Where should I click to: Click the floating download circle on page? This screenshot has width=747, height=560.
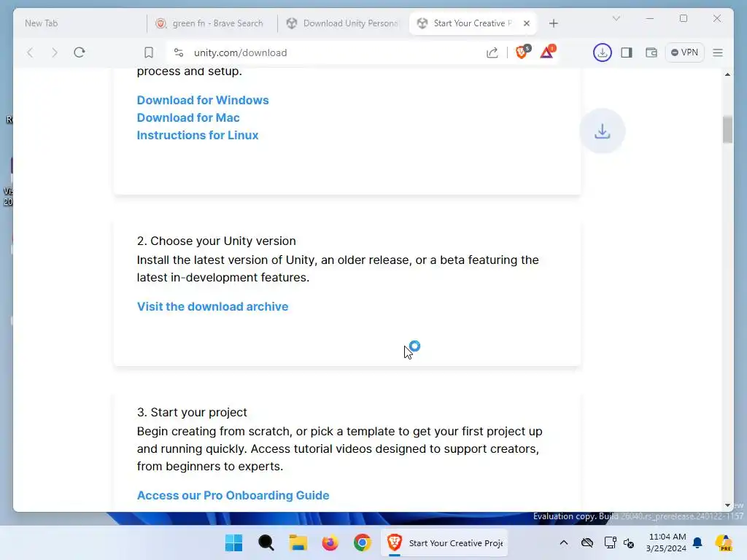click(x=602, y=131)
